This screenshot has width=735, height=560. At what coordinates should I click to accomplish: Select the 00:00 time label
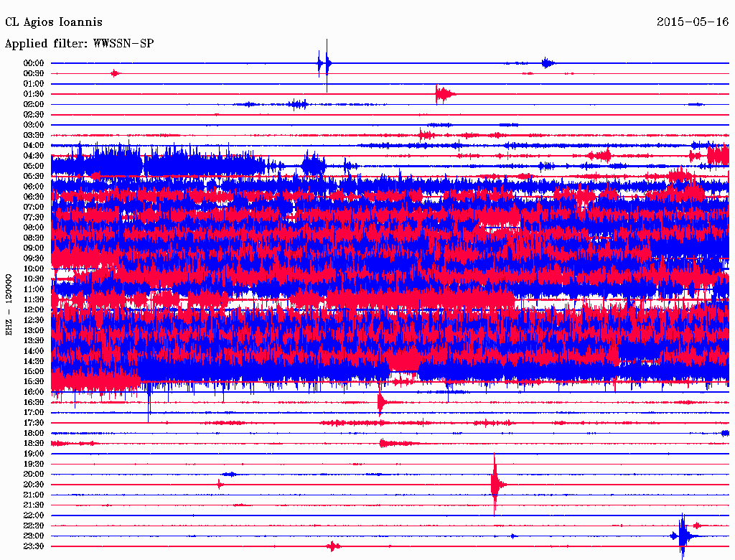tap(34, 63)
